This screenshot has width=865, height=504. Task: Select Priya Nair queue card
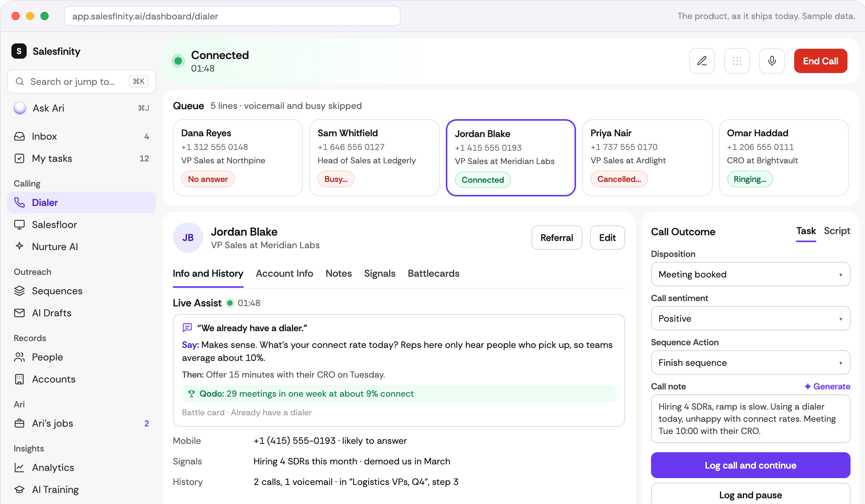(647, 158)
